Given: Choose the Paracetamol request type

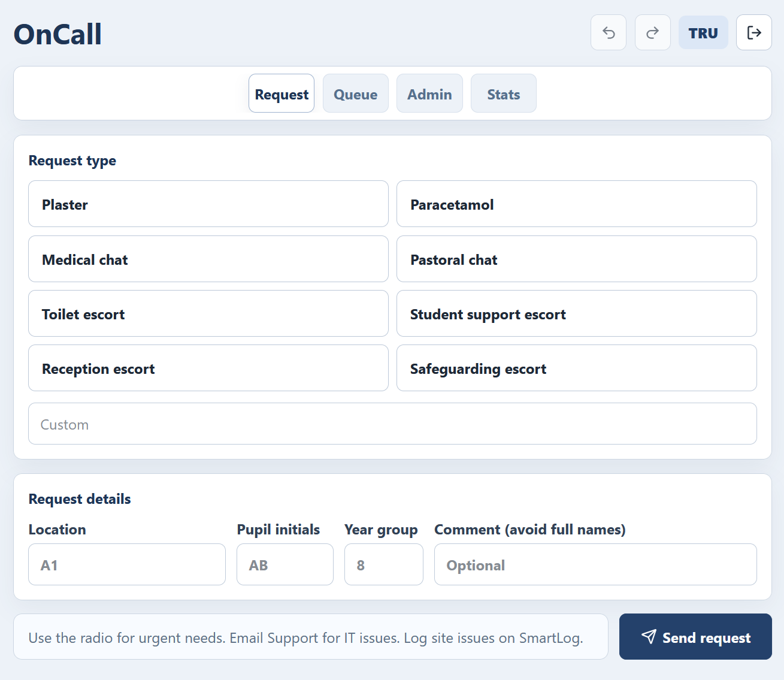Looking at the screenshot, I should 577,204.
